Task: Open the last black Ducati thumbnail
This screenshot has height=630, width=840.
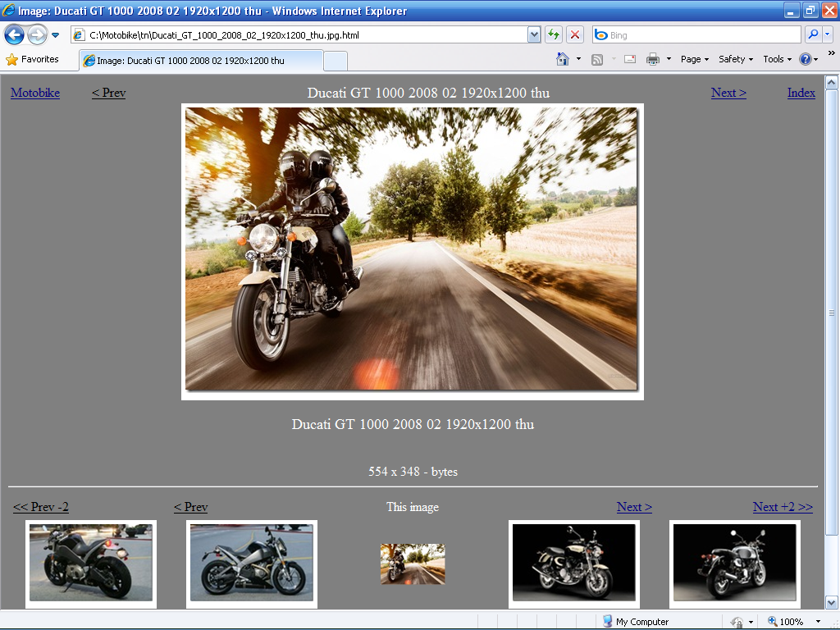Action: (x=734, y=563)
